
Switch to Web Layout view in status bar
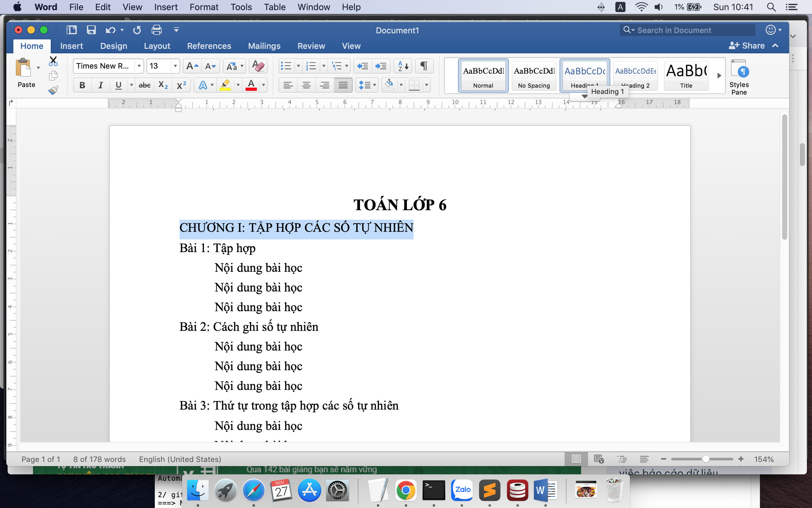pyautogui.click(x=599, y=459)
